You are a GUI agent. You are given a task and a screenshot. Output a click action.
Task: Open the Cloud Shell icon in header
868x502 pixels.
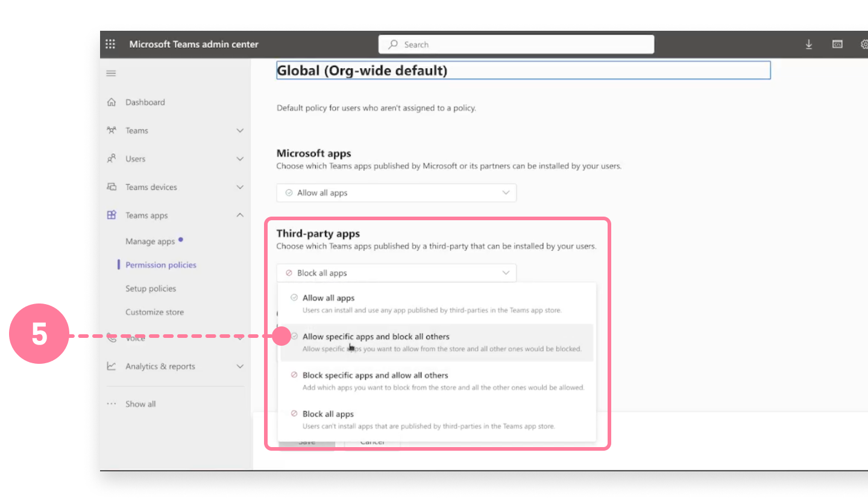click(x=837, y=44)
